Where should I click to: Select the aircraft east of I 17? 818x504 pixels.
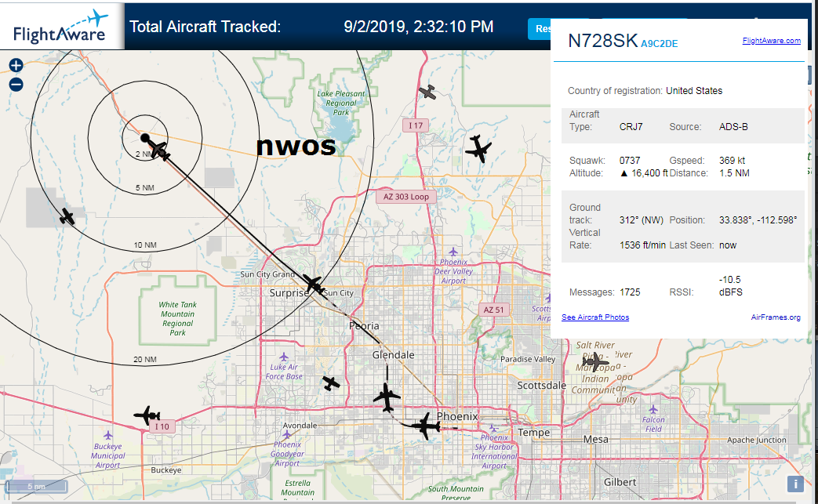pos(478,149)
